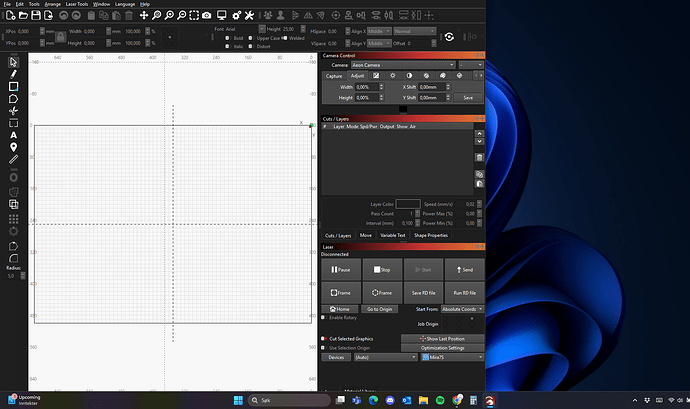The image size is (690, 409).
Task: Open the Laser Tools menu
Action: (77, 4)
